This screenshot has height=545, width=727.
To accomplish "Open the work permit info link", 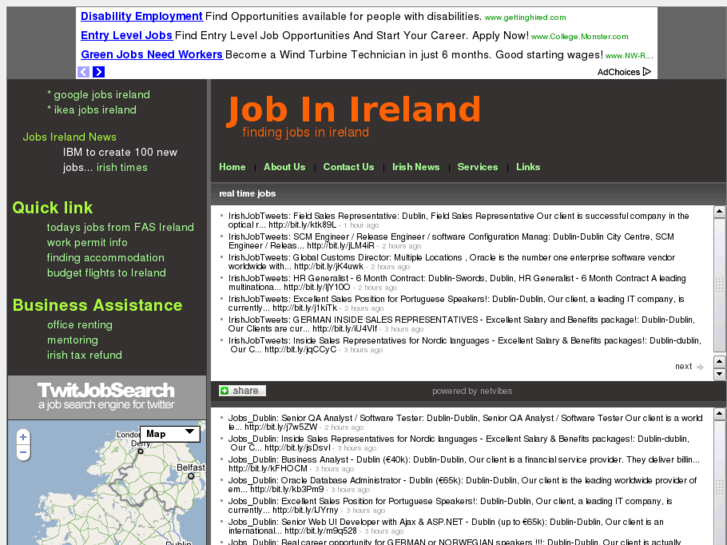I will coord(87,243).
